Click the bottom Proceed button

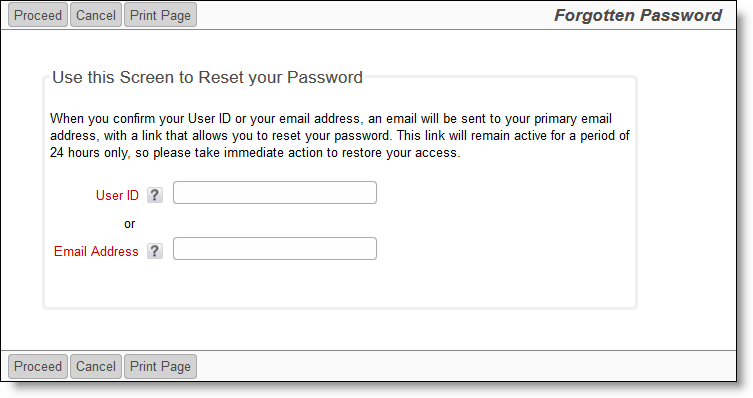pyautogui.click(x=38, y=366)
